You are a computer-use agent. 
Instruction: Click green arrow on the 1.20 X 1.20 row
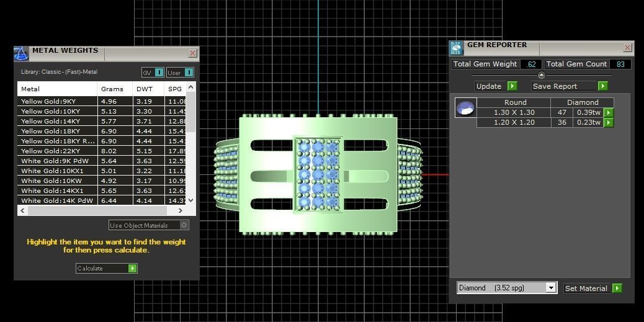[x=609, y=122]
